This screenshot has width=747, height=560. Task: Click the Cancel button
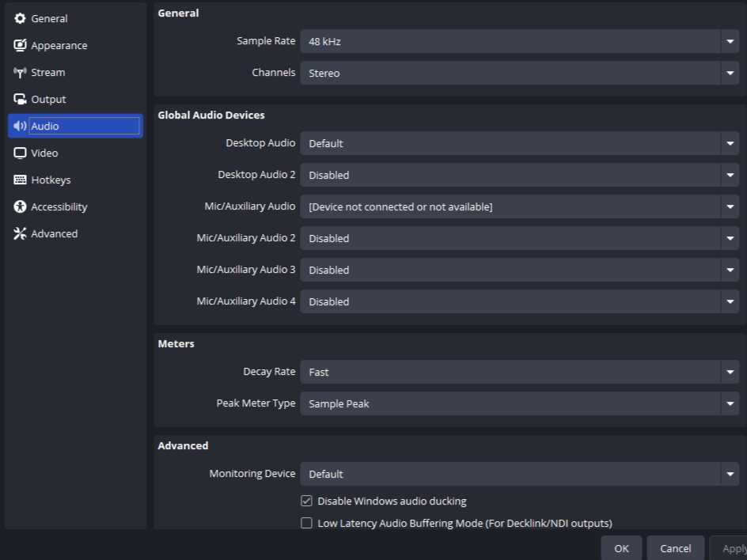coord(675,548)
